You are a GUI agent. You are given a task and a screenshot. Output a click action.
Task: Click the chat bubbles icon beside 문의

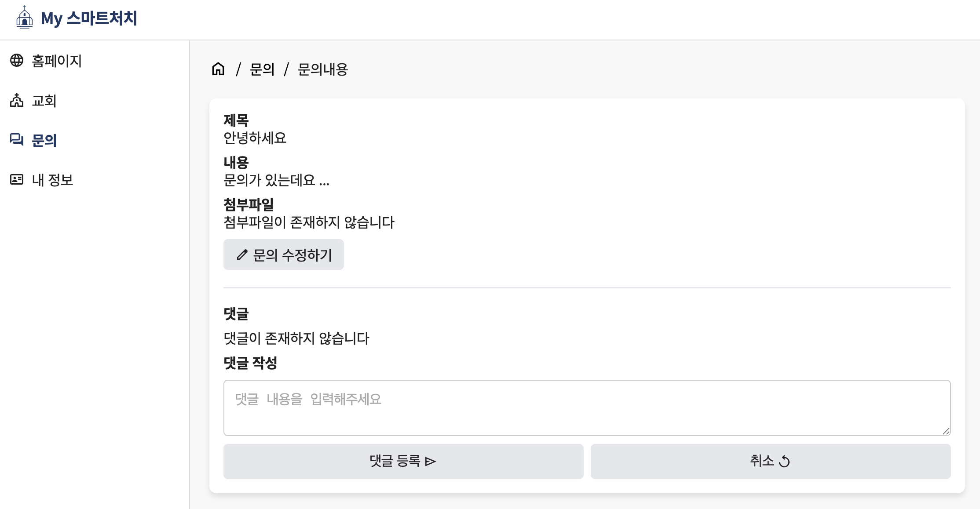point(17,140)
